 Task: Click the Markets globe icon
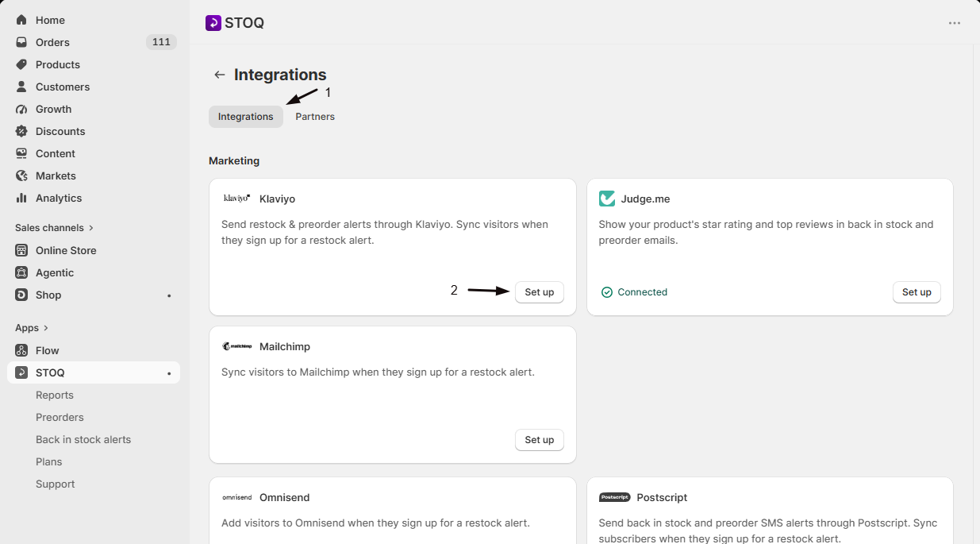[21, 176]
